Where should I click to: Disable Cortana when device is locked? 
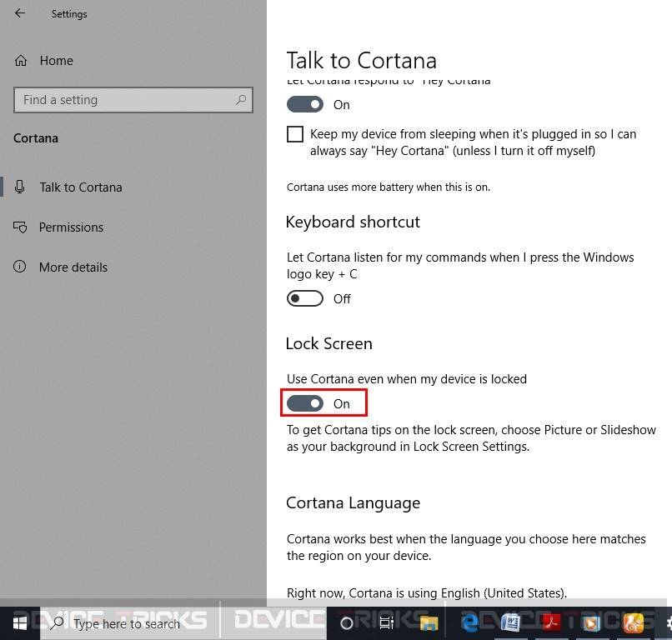pos(304,402)
